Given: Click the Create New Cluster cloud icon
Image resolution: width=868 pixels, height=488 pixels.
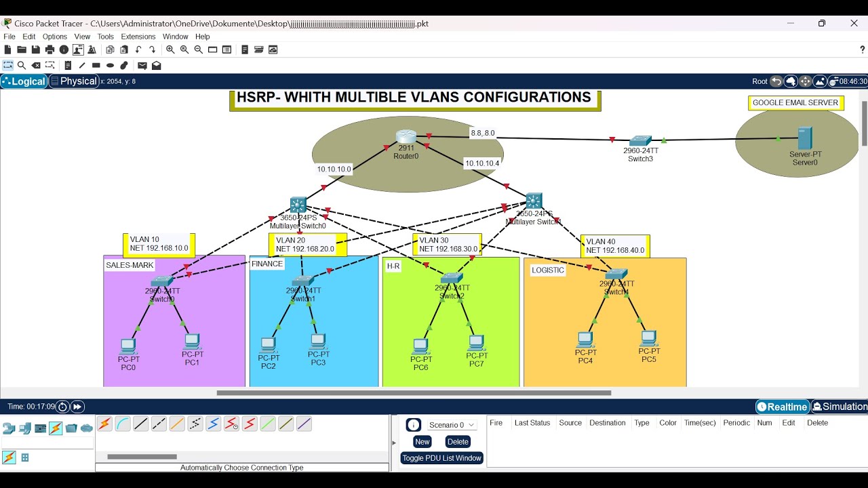Looking at the screenshot, I should pos(791,81).
